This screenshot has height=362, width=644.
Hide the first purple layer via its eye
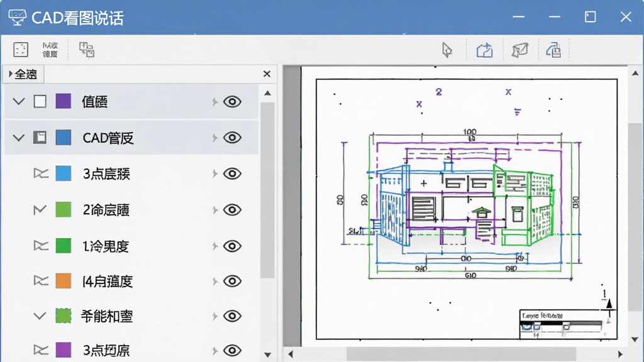(x=232, y=102)
